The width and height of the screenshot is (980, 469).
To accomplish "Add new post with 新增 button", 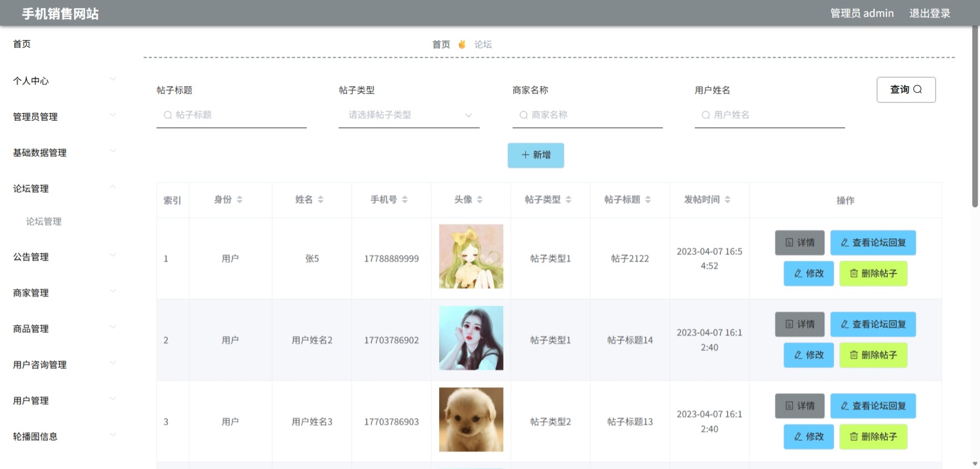I will click(x=536, y=155).
